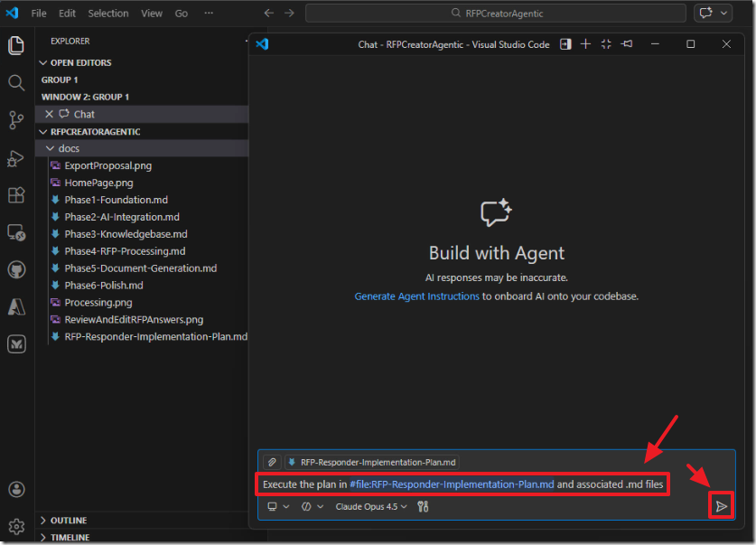Image resolution: width=756 pixels, height=545 pixels.
Task: Click the Generate Agent Instructions link
Action: point(416,296)
